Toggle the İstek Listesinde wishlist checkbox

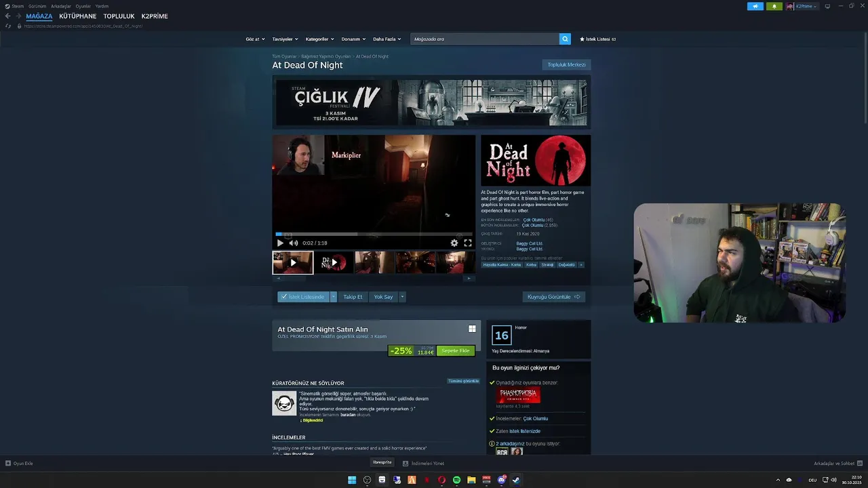[x=303, y=297]
